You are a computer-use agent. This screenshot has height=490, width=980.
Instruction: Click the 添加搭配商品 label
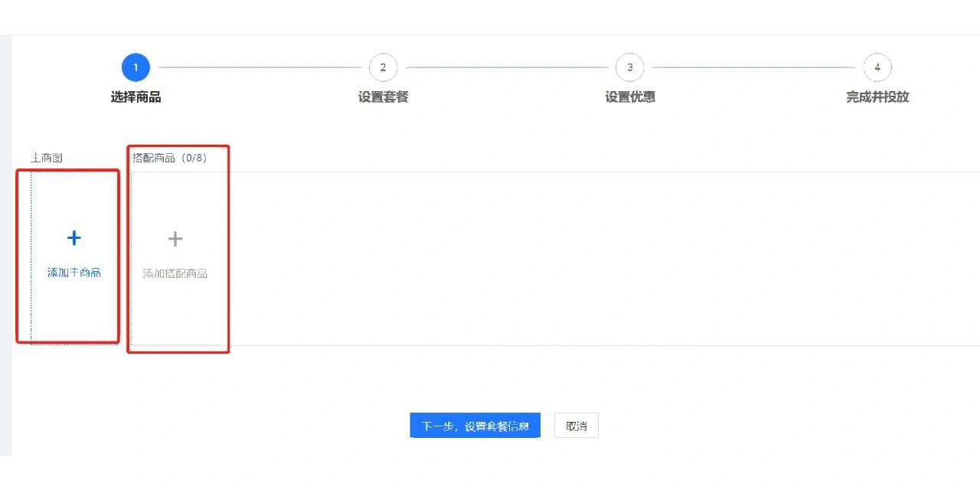(x=175, y=273)
